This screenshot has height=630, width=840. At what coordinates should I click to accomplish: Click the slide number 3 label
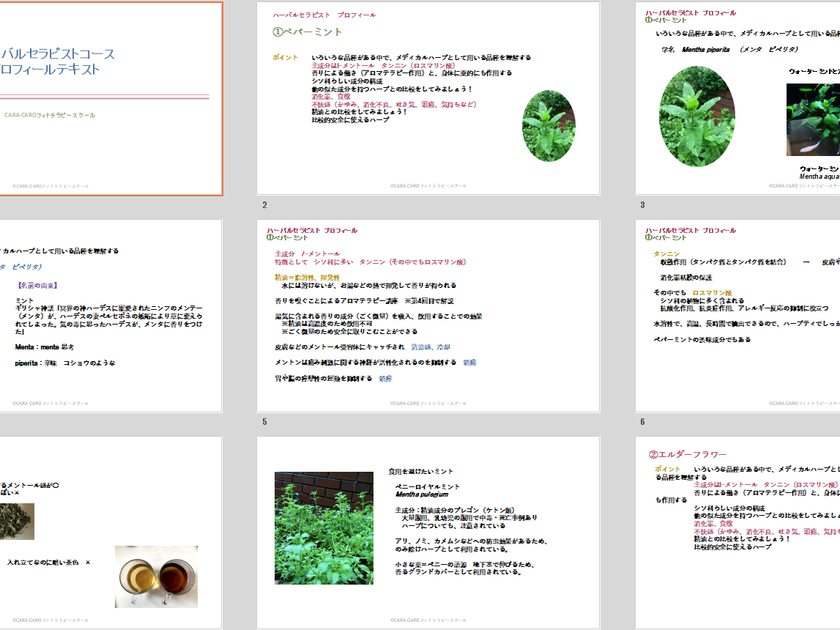click(x=642, y=205)
